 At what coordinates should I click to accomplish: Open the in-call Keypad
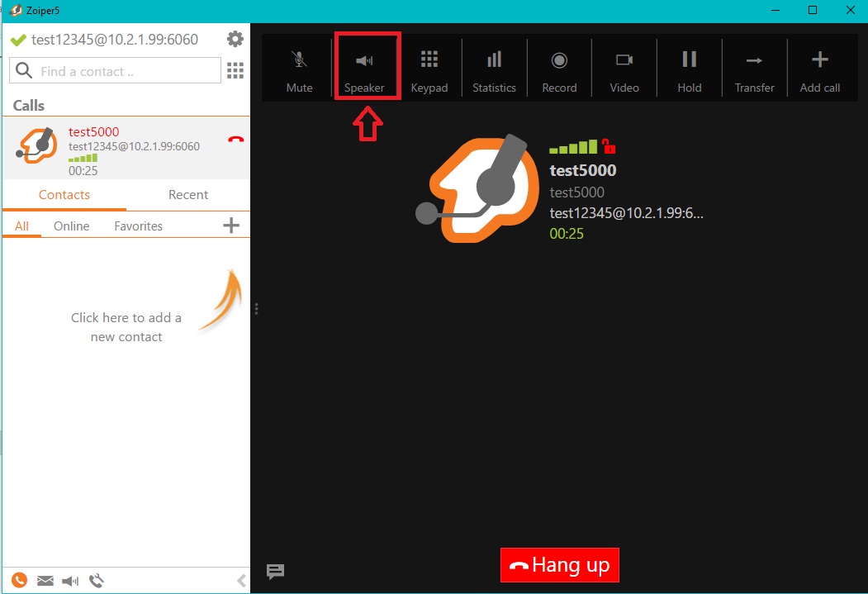click(x=429, y=70)
